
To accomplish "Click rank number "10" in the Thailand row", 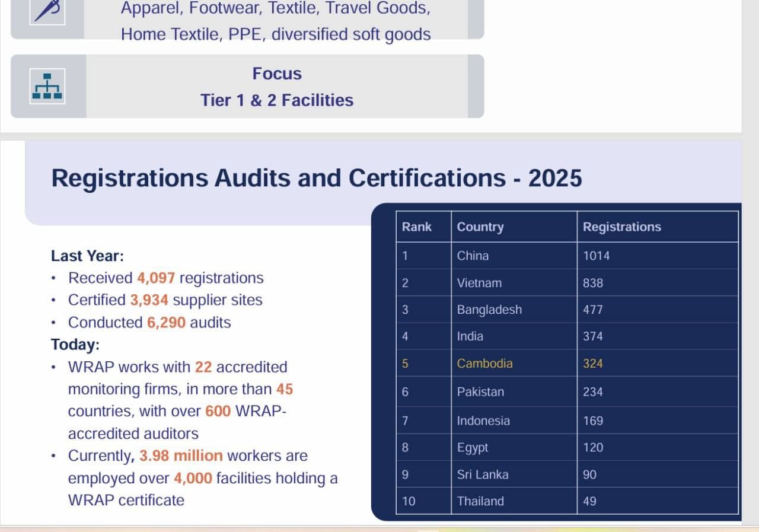I will (x=409, y=501).
